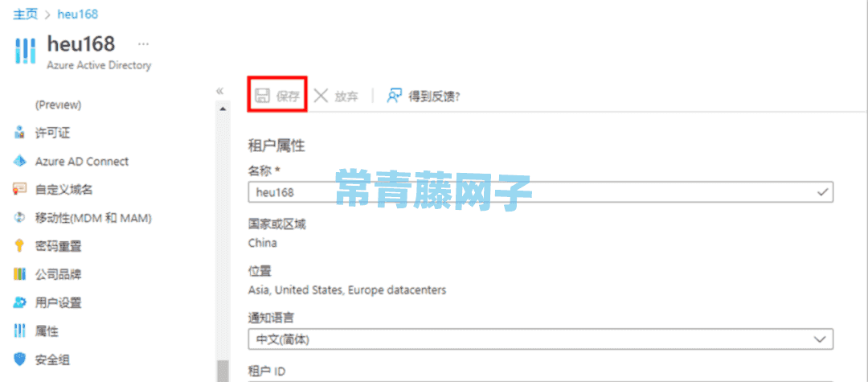Click the Save floppy disk icon

tap(262, 95)
